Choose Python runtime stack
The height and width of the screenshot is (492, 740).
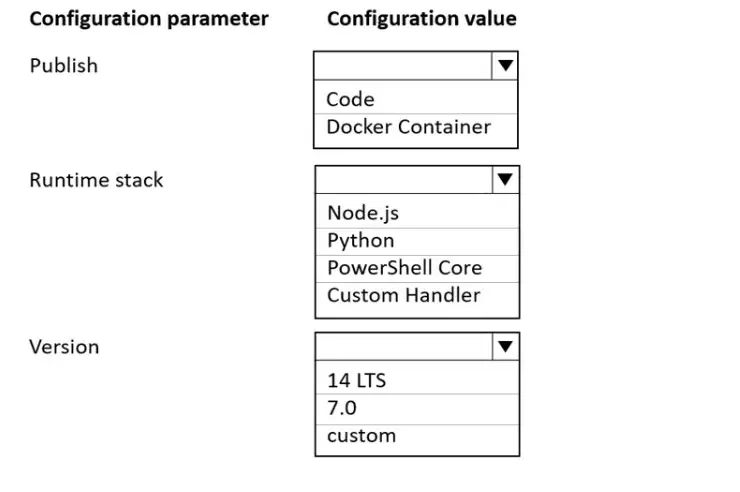[x=361, y=241]
